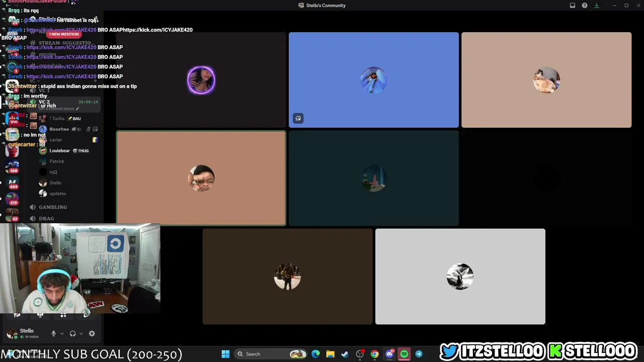Open soundboard button under webcam
Screen dimensions: 644x362
coord(87,315)
